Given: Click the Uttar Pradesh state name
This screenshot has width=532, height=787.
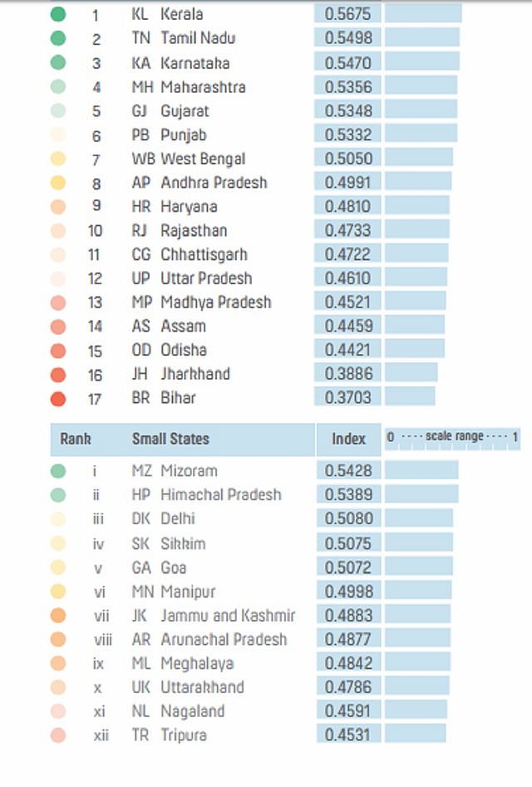Looking at the screenshot, I should click(206, 278).
